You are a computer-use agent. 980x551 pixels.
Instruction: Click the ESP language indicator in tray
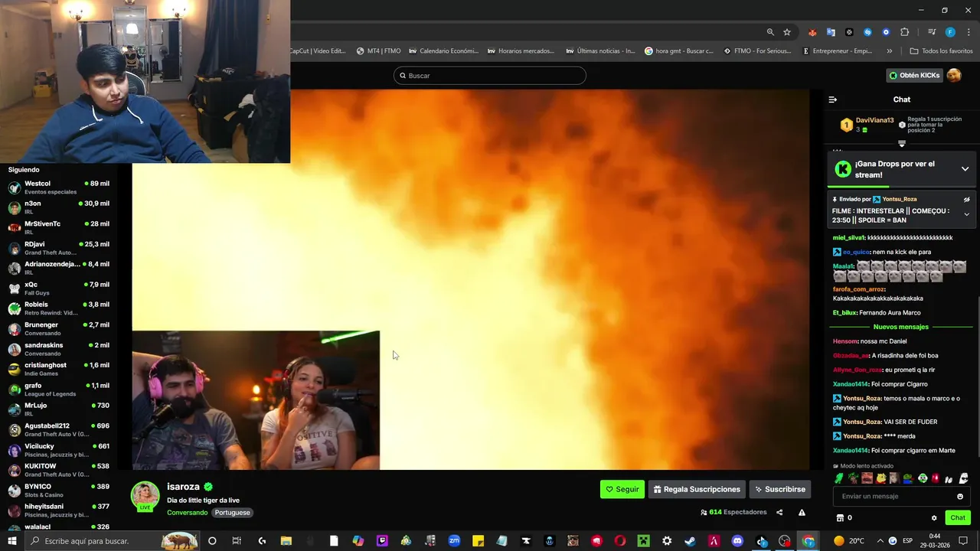[909, 541]
